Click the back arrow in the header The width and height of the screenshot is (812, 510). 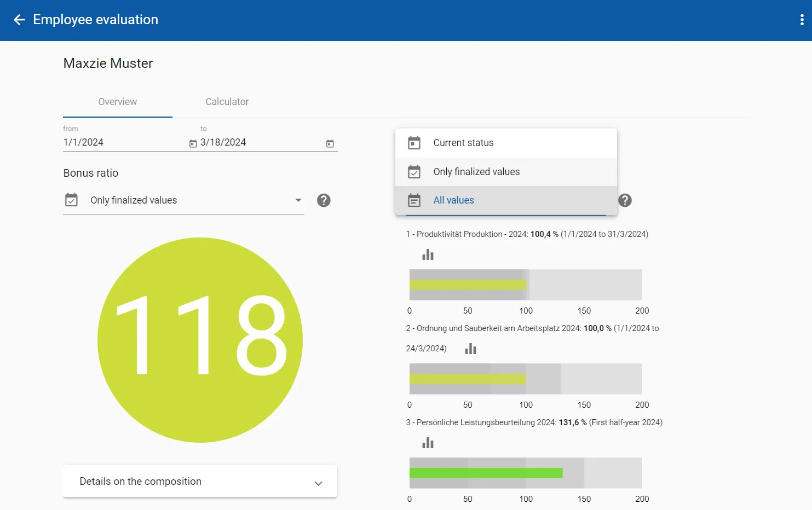coord(19,20)
